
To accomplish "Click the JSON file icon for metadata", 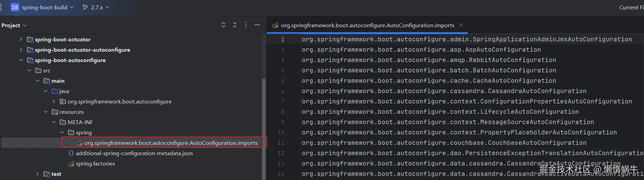I will pyautogui.click(x=71, y=153).
